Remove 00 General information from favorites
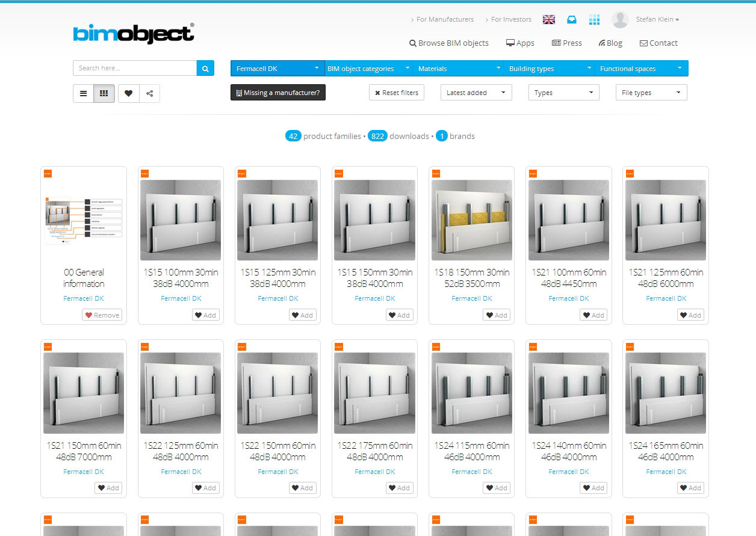756x536 pixels. pyautogui.click(x=102, y=315)
